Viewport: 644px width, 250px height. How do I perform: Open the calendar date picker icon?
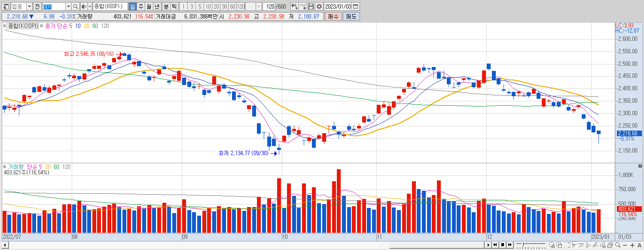click(x=355, y=6)
